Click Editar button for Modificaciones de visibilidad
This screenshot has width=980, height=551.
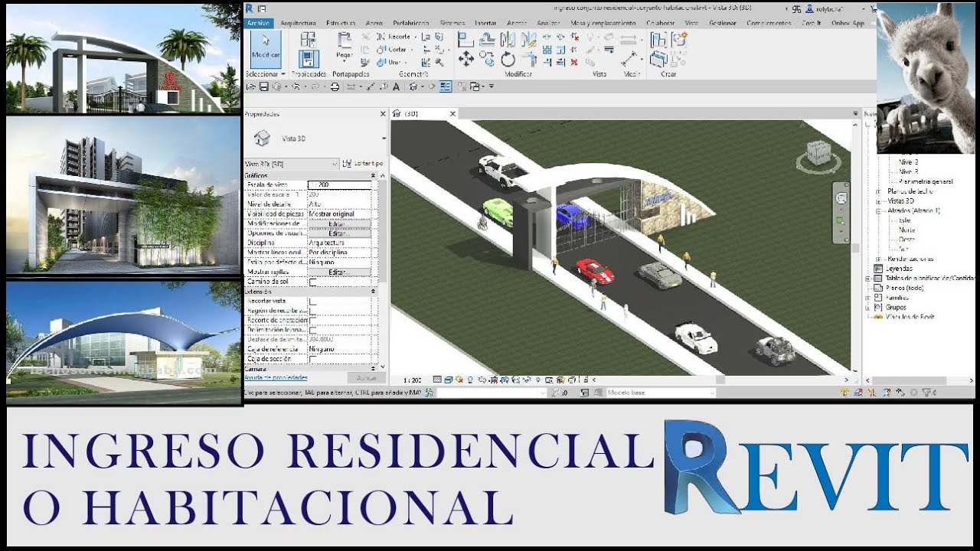point(339,223)
